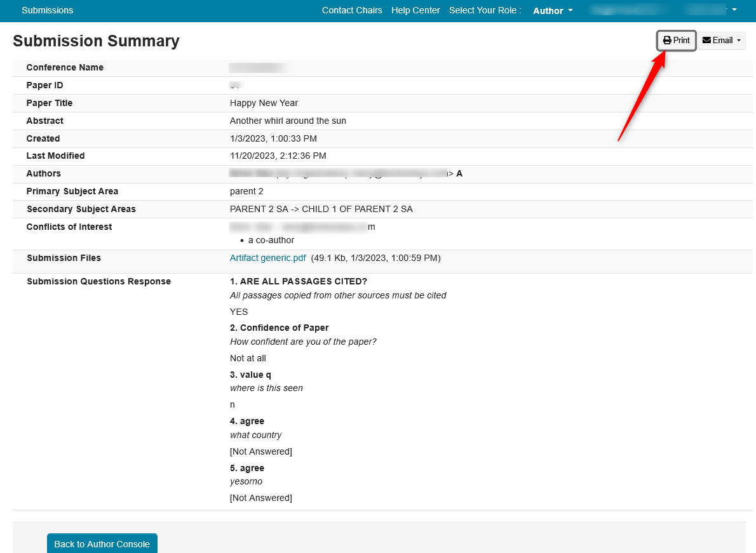
Task: Click the envelope icon in Email button
Action: pos(706,41)
